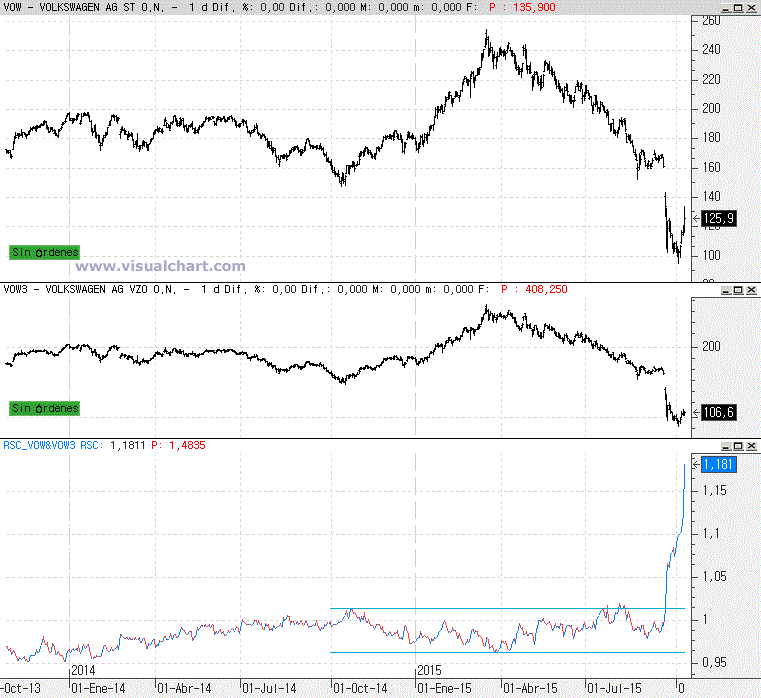761x698 pixels.
Task: Click 0,95 on the RSC scale
Action: 714,663
